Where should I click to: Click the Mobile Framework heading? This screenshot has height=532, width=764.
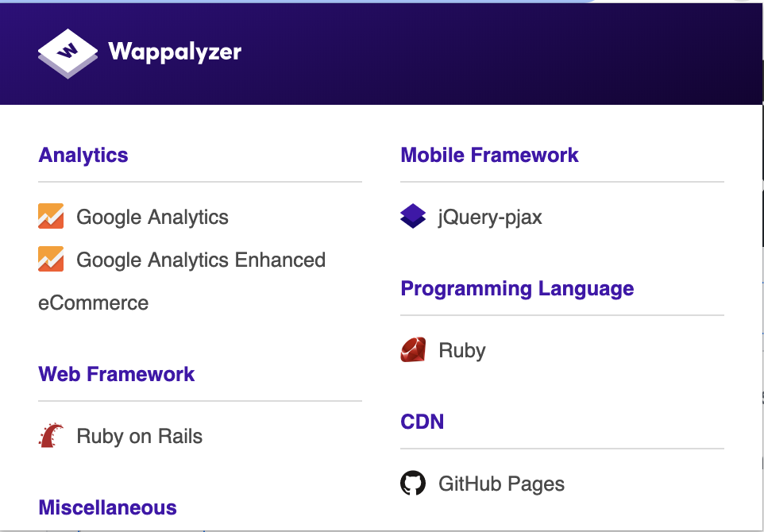pos(489,156)
